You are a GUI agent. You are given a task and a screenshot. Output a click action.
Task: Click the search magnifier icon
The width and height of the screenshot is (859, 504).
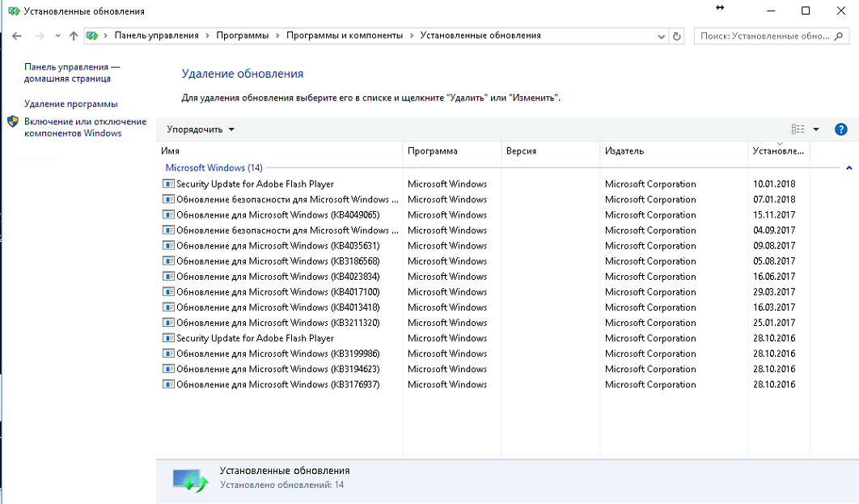point(839,36)
